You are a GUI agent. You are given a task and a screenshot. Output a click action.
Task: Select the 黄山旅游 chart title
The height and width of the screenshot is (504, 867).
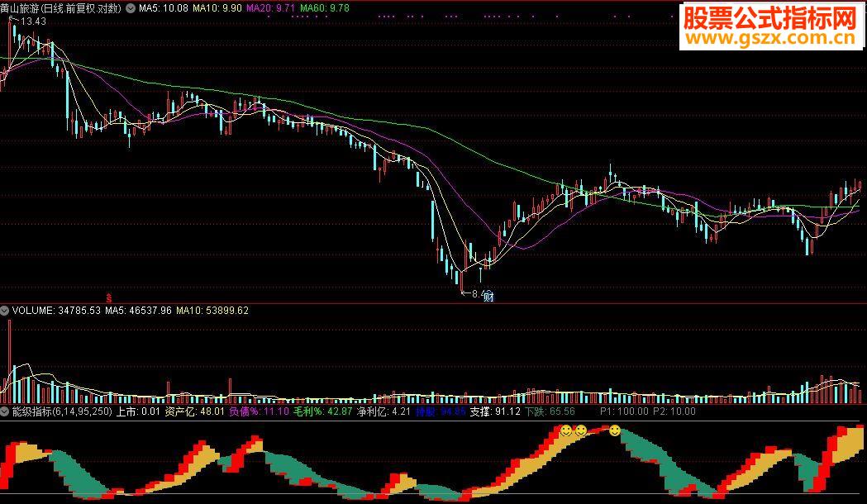tap(61, 8)
